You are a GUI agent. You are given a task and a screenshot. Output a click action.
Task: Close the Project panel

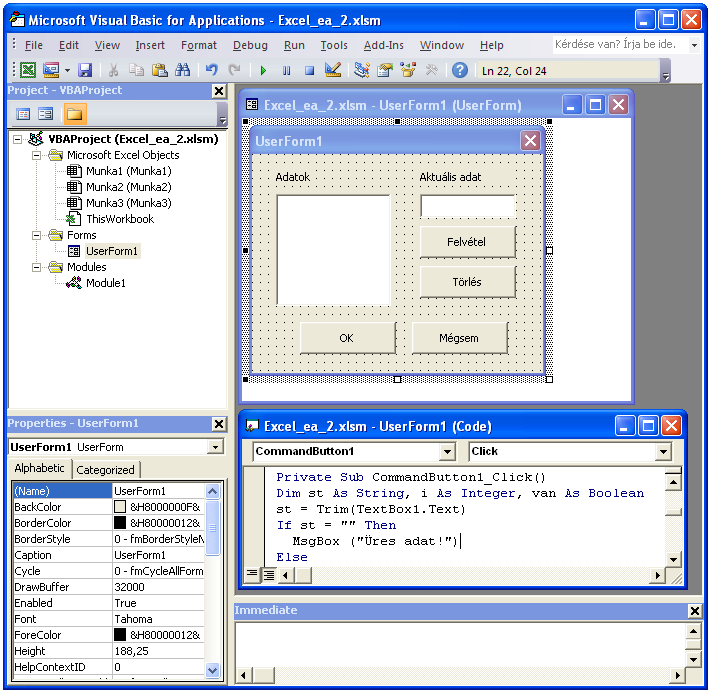pyautogui.click(x=219, y=91)
